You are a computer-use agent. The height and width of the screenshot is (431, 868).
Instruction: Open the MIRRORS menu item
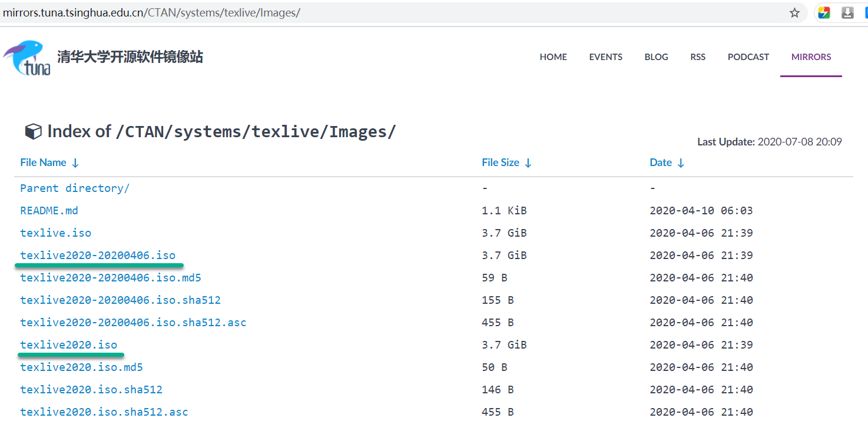tap(811, 57)
